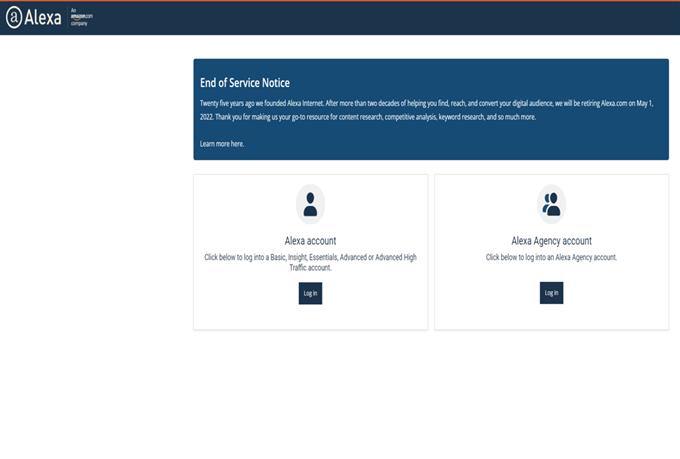Click the Agency account log in description

tap(551, 257)
